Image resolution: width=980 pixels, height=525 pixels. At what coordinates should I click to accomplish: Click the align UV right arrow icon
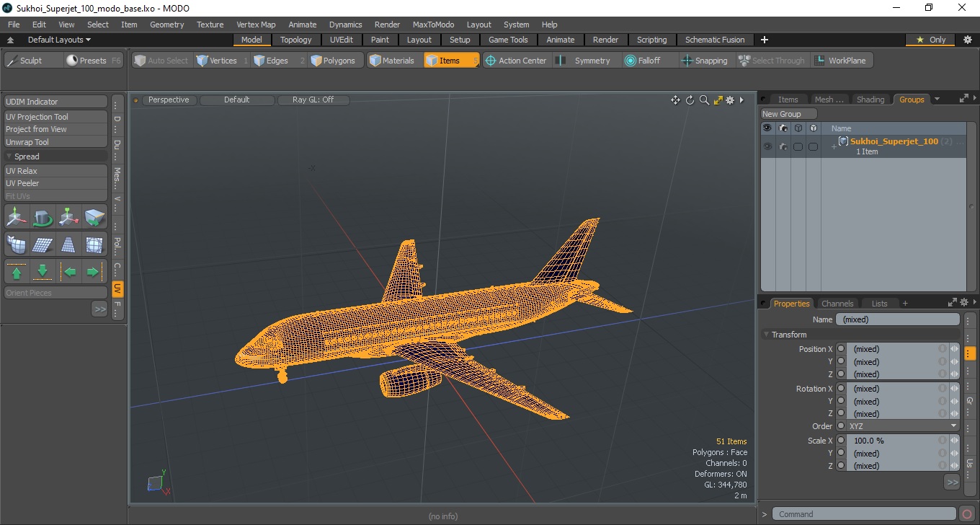(94, 272)
